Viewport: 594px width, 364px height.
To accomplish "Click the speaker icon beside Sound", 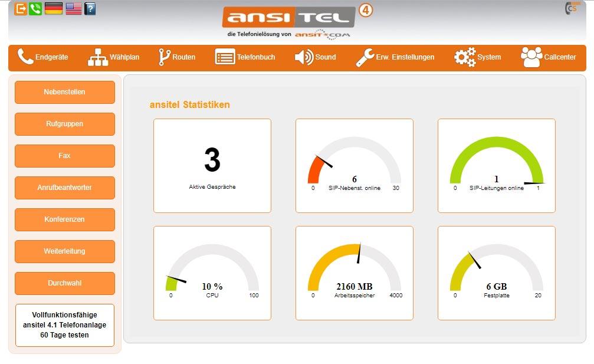I will pyautogui.click(x=304, y=57).
